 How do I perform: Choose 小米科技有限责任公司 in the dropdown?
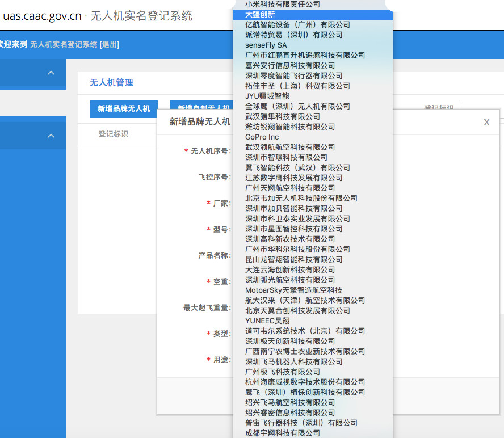[283, 4]
